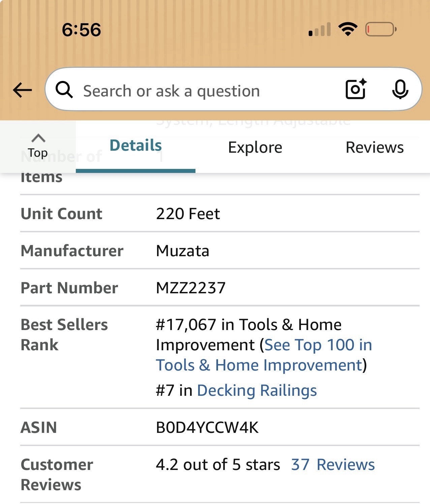Screen dimensions: 430x504
Task: Select the 'Part Number' row label
Action: pyautogui.click(x=69, y=288)
